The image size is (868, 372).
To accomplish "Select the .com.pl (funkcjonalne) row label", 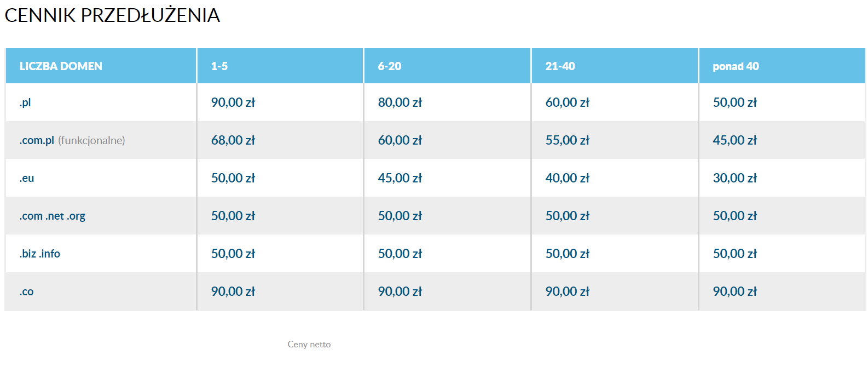I will click(72, 140).
